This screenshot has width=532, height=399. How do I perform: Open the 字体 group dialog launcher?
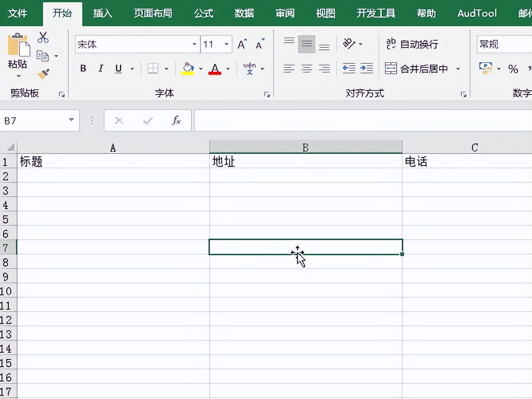point(267,94)
